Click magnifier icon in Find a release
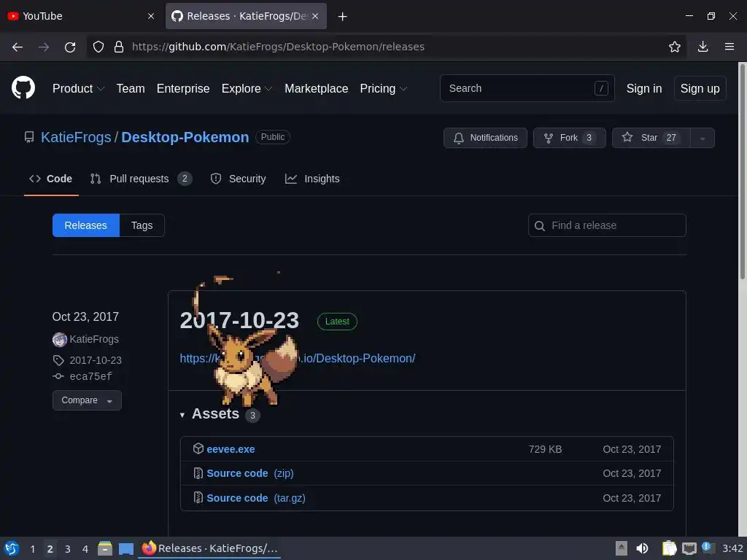 coord(539,226)
